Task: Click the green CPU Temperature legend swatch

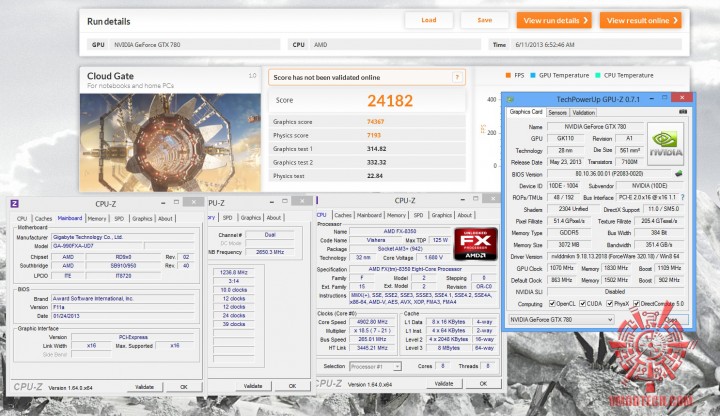Action: (x=597, y=75)
